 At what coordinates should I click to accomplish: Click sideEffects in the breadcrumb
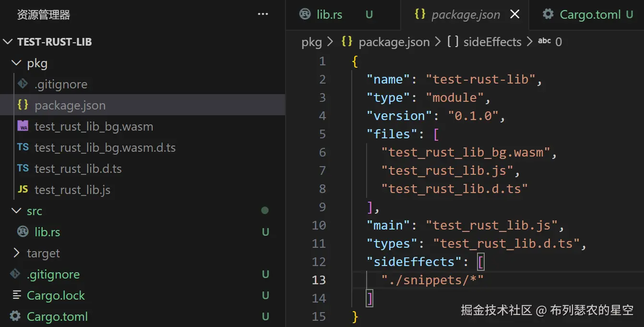click(492, 42)
